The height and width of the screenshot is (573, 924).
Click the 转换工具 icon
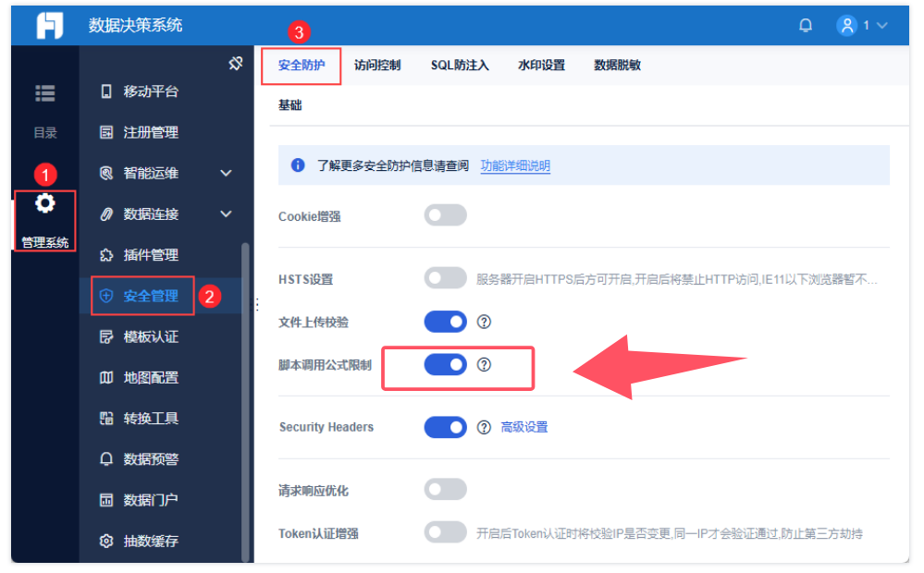(106, 418)
